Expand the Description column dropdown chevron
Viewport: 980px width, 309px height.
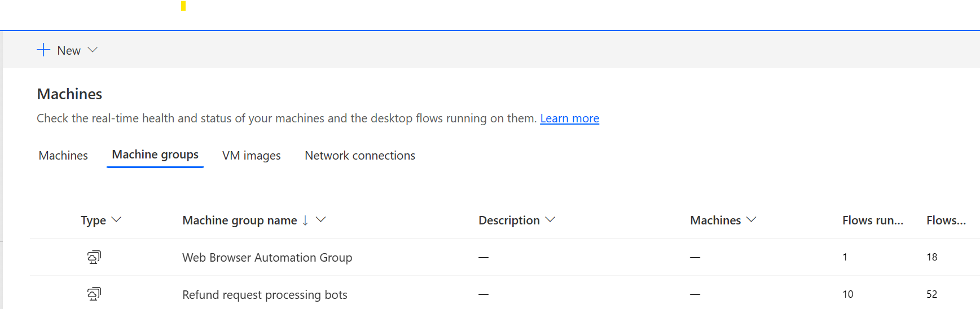pyautogui.click(x=551, y=220)
